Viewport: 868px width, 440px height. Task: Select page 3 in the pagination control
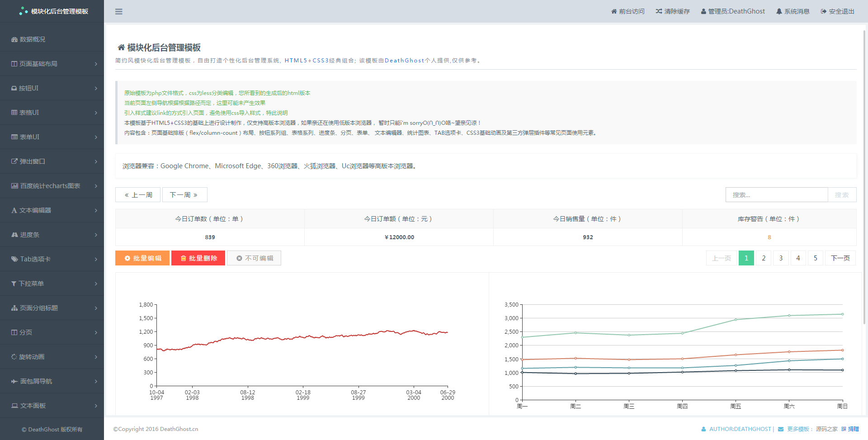(x=781, y=258)
